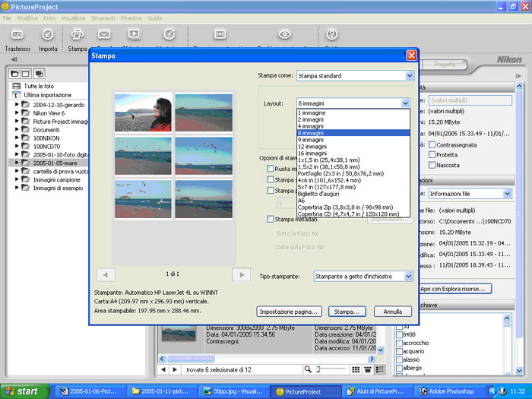Enable the Stampa metadati checkbox
The height and width of the screenshot is (399, 532).
pyautogui.click(x=271, y=219)
